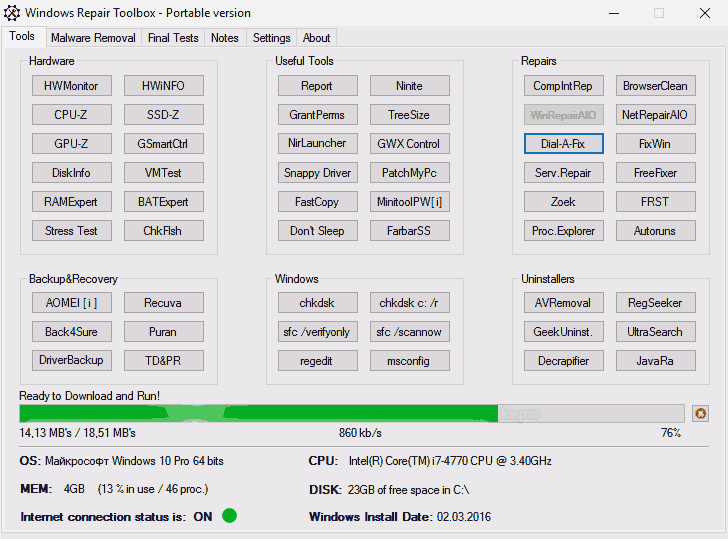
Task: Click the green internet status indicator
Action: 229,516
